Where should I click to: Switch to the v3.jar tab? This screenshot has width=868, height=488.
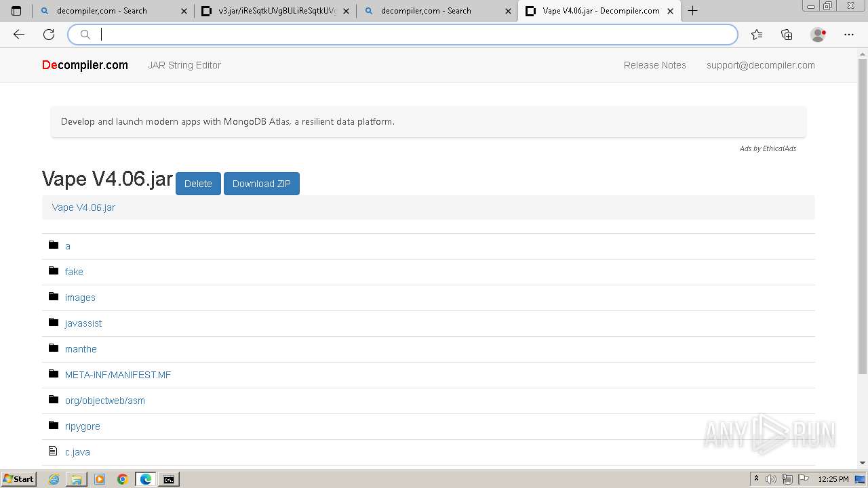[x=276, y=11]
